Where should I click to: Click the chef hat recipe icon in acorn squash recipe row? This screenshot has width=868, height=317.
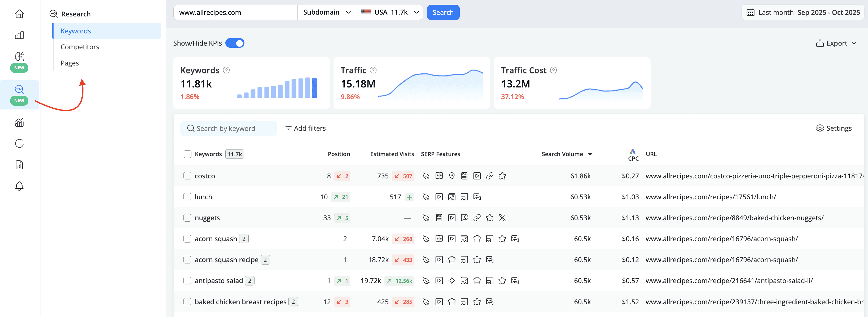[452, 260]
